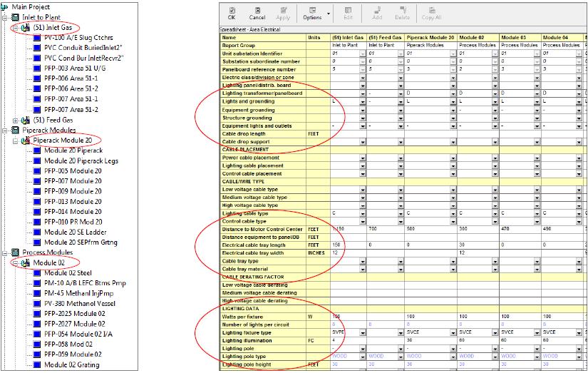Select PV-100 A/E Slug Ctchrs component icon
This screenshot has height=373, width=588.
(37, 38)
